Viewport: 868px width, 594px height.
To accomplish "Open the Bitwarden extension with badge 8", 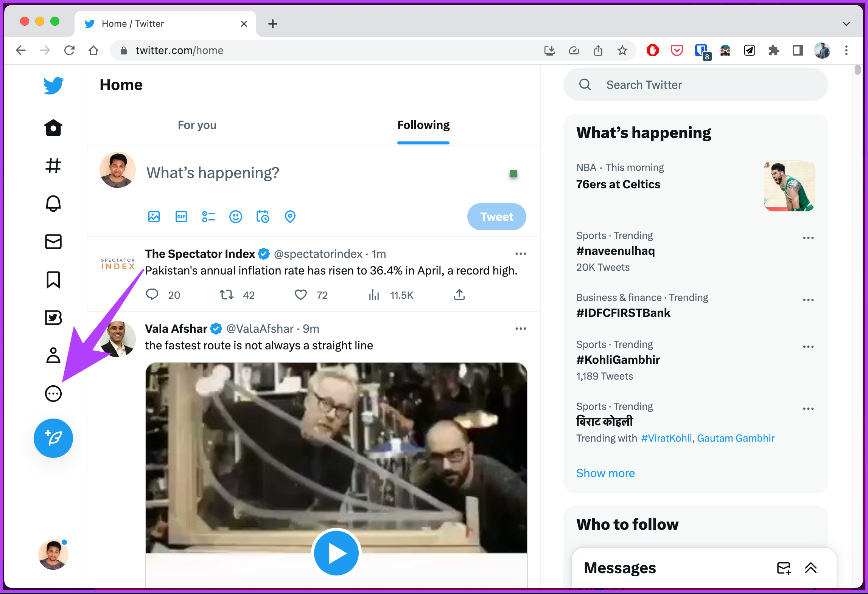I will click(x=702, y=52).
